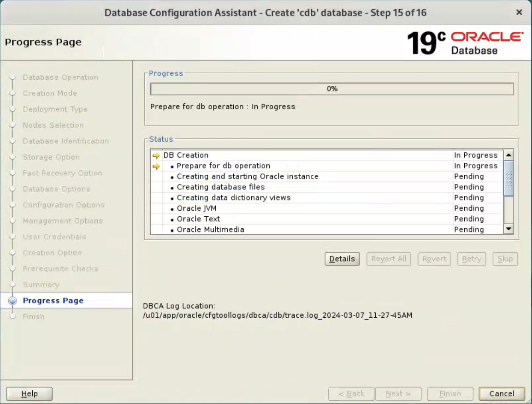Click the Back button

(x=351, y=394)
